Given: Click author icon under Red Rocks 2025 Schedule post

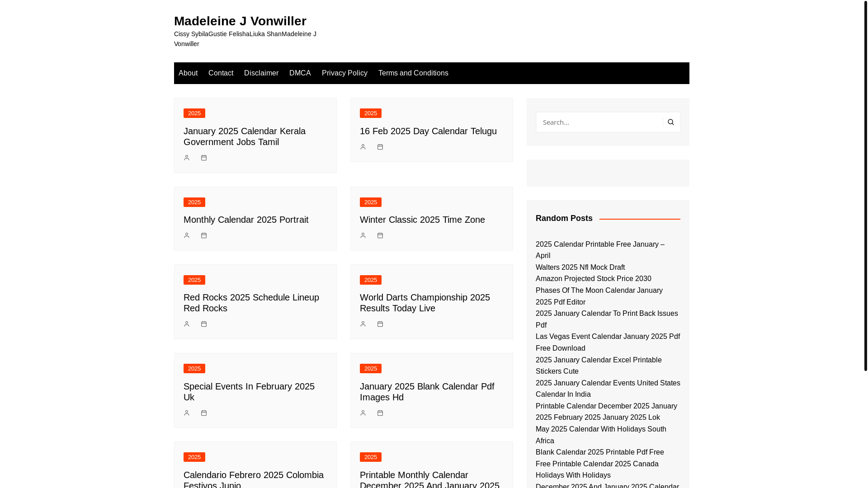Looking at the screenshot, I should [x=187, y=324].
